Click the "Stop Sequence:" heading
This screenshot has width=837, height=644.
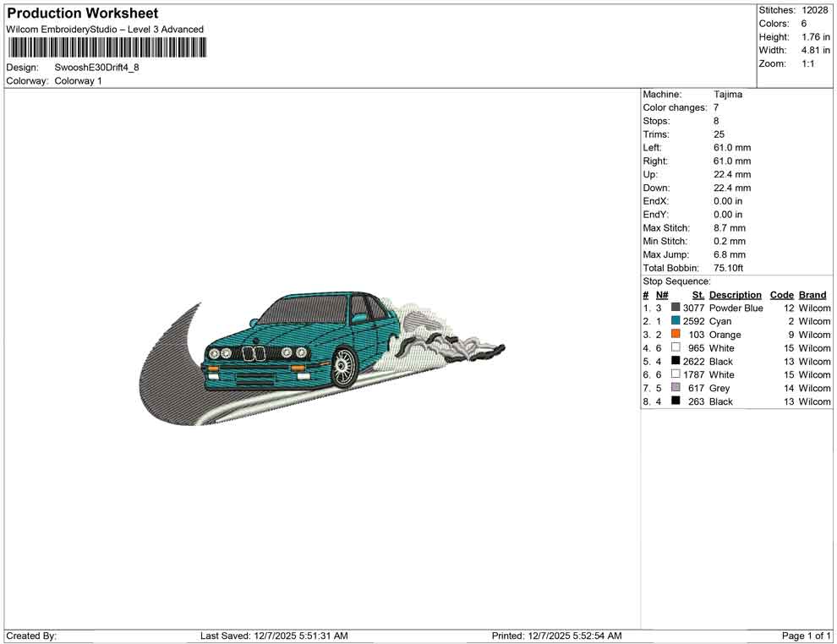pos(677,281)
